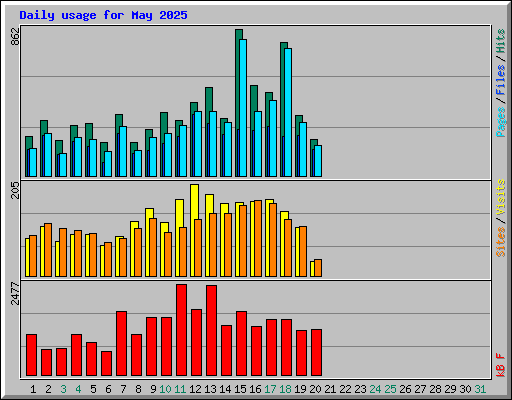Click day label 17 on x-axis
512x400 pixels.
270,389
